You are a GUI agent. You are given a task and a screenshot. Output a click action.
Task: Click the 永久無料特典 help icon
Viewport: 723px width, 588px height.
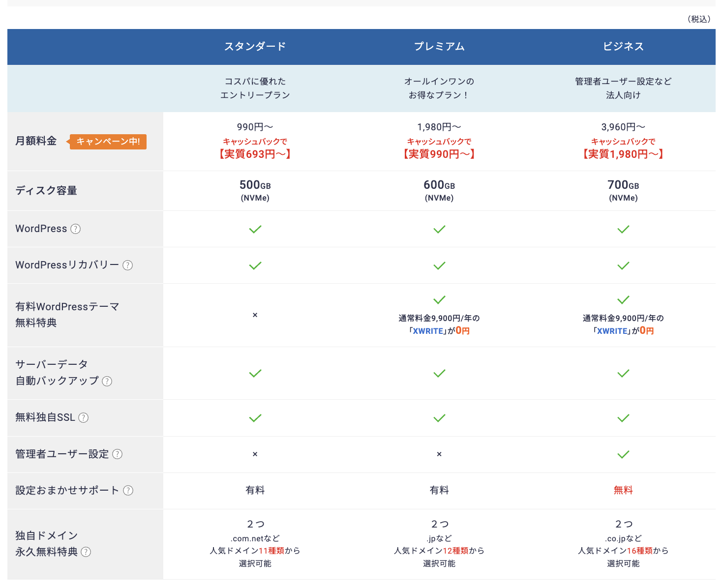[x=86, y=552]
